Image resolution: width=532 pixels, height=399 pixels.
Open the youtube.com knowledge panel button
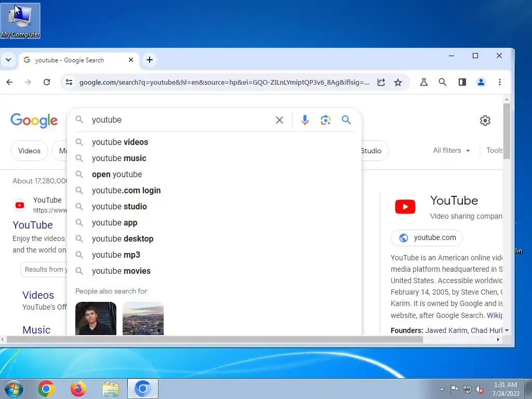(x=427, y=238)
